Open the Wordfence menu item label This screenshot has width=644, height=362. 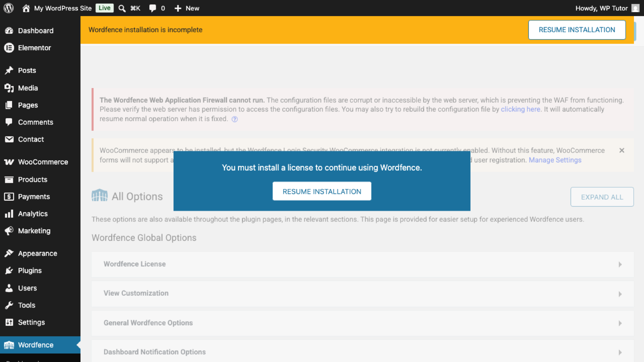(36, 345)
